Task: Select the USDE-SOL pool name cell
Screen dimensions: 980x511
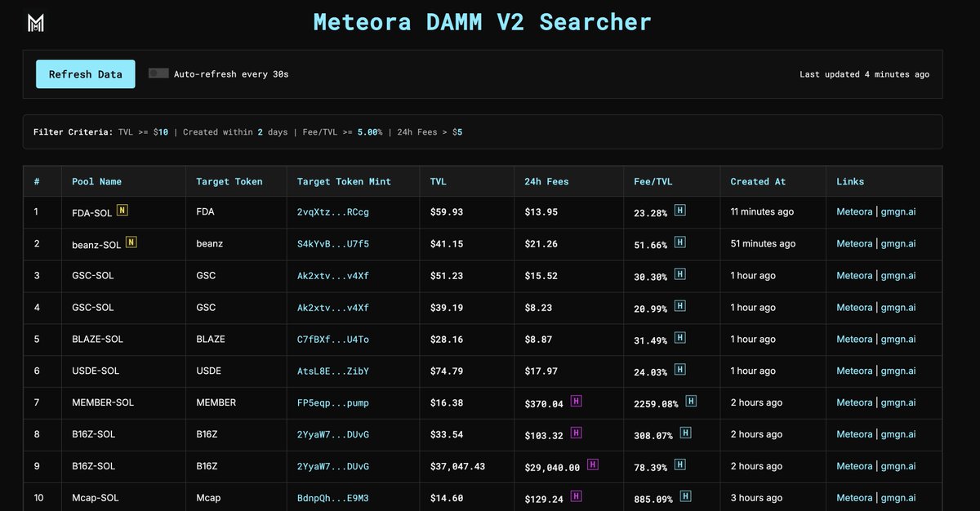Action: coord(96,371)
